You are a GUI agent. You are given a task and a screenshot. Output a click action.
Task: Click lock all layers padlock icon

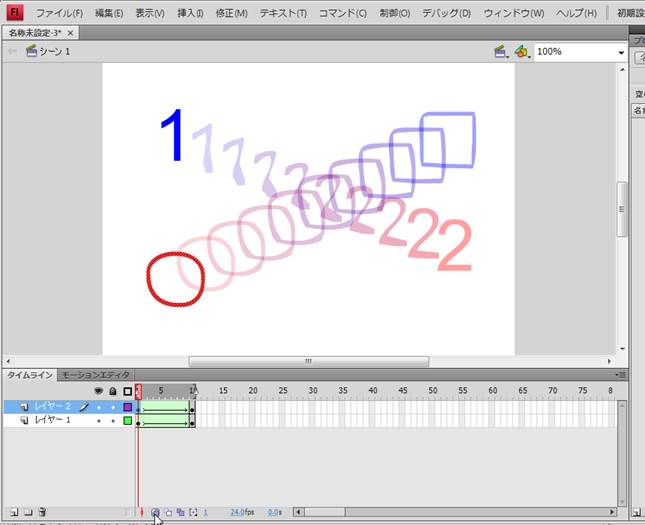click(112, 390)
